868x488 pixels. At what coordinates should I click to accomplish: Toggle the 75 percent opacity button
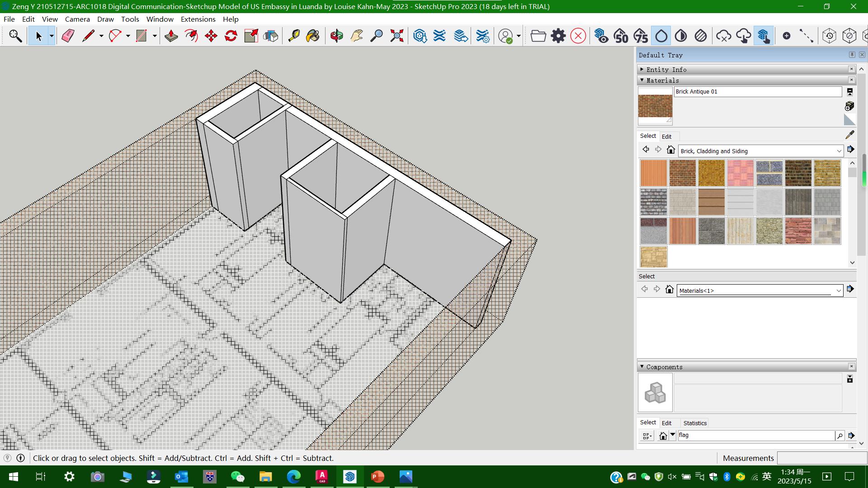pyautogui.click(x=641, y=36)
